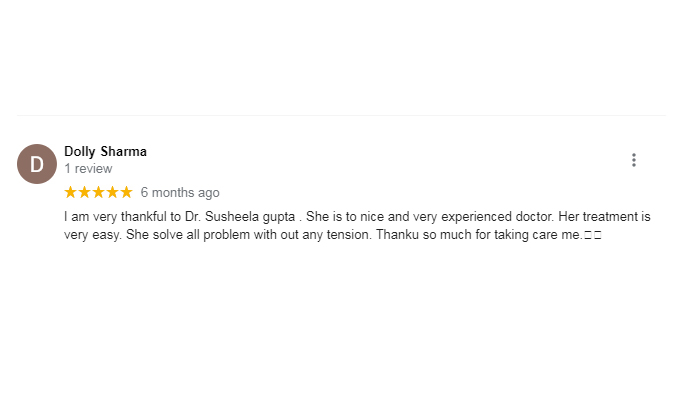
Task: Click 'taking care me' in the review
Action: tap(538, 235)
